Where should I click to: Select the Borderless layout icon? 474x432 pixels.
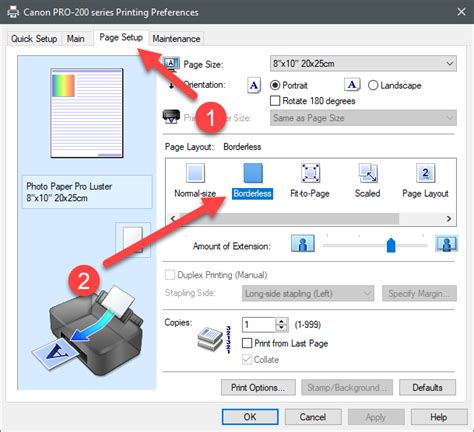253,173
